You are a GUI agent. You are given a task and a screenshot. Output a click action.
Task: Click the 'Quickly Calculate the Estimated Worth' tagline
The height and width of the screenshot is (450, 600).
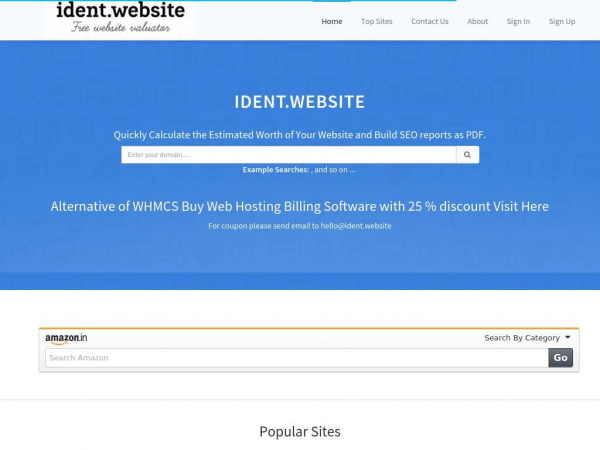click(x=300, y=135)
